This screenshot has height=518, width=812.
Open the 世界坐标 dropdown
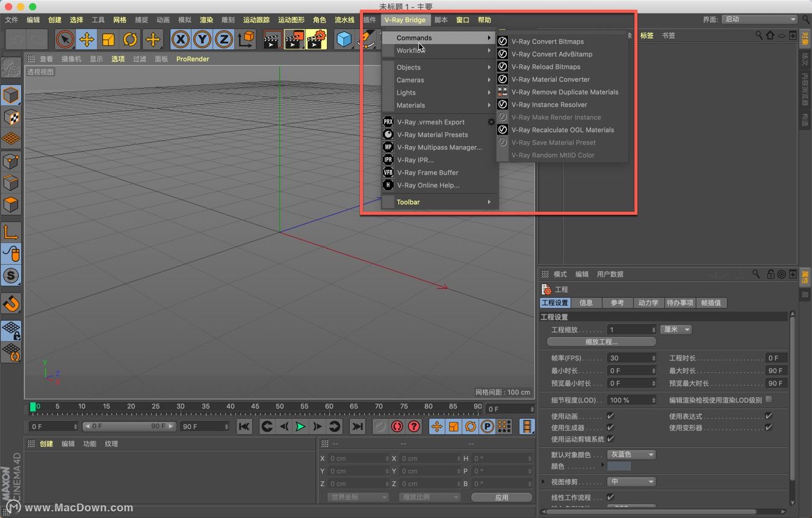pos(358,497)
